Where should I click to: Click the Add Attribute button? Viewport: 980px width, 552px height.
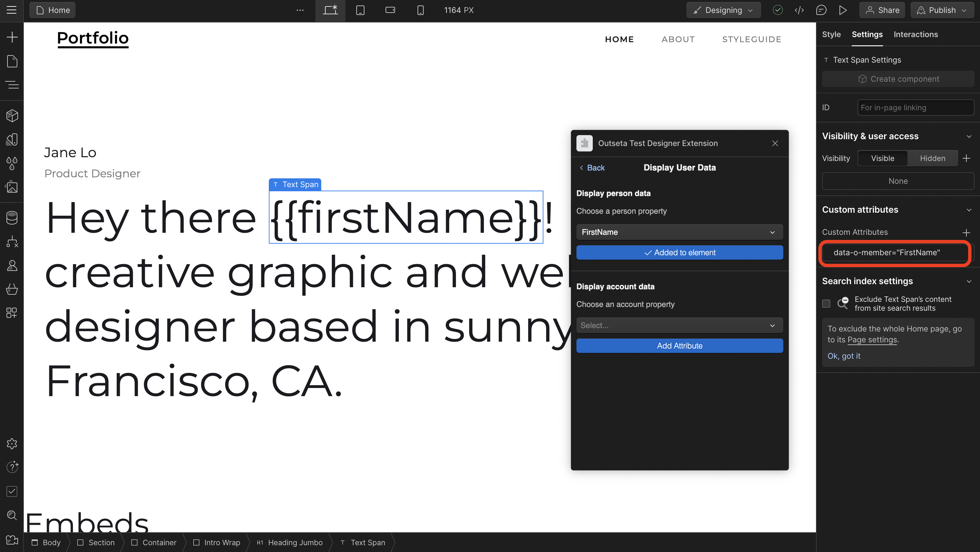pos(679,345)
